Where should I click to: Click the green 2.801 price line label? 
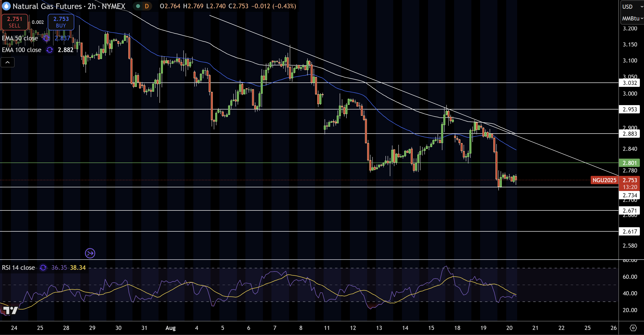(629, 163)
